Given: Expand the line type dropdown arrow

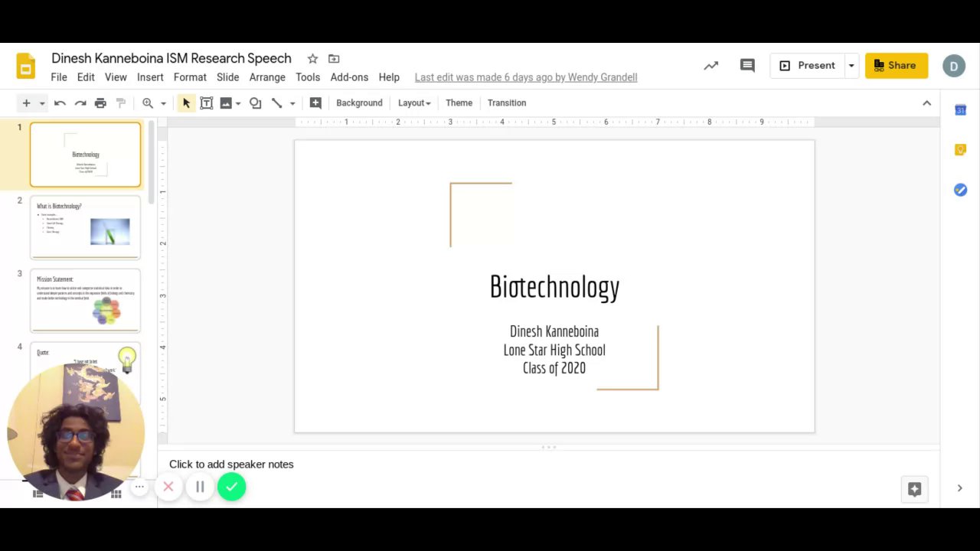Looking at the screenshot, I should pyautogui.click(x=292, y=103).
